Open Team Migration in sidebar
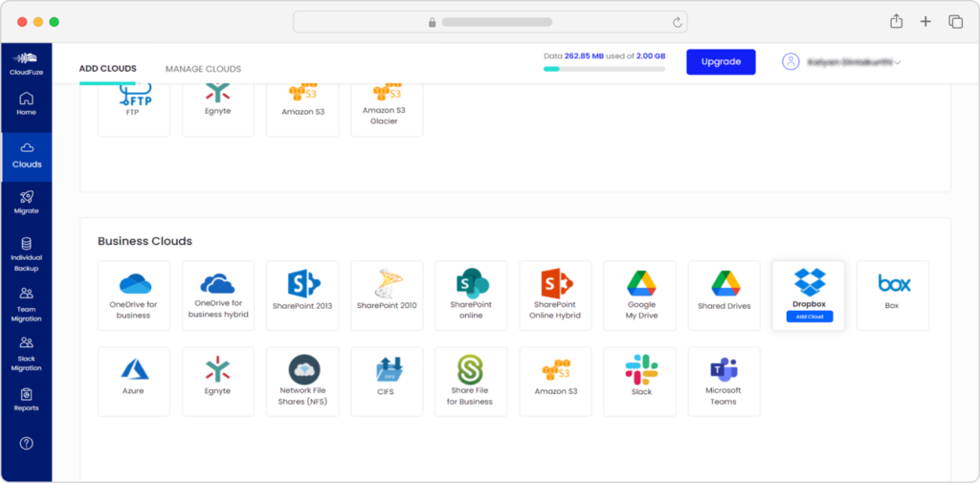980x483 pixels. pyautogui.click(x=26, y=305)
